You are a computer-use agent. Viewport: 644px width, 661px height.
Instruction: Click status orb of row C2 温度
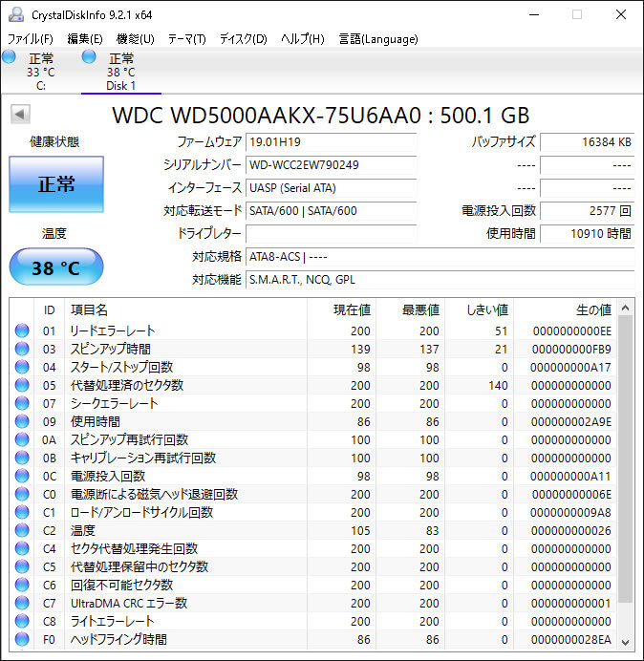(x=22, y=530)
